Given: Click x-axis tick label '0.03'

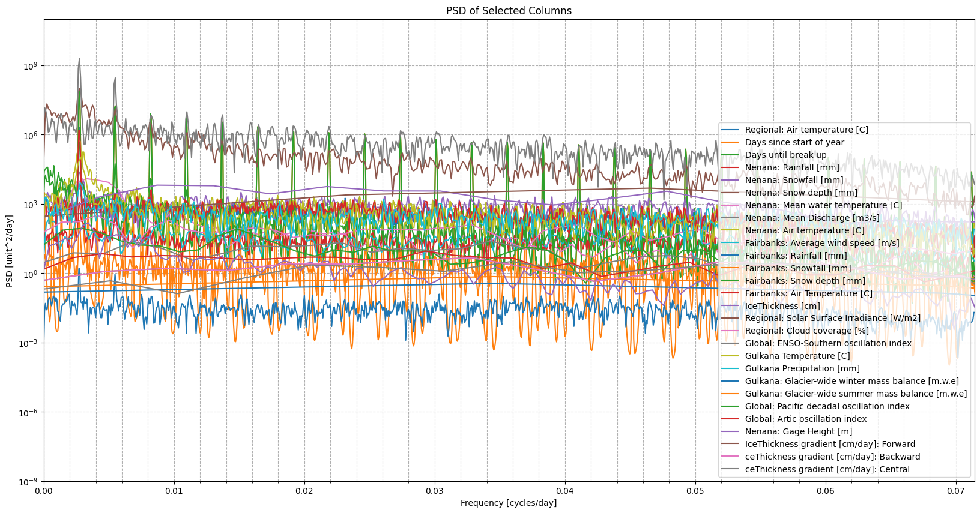Looking at the screenshot, I should coord(435,491).
